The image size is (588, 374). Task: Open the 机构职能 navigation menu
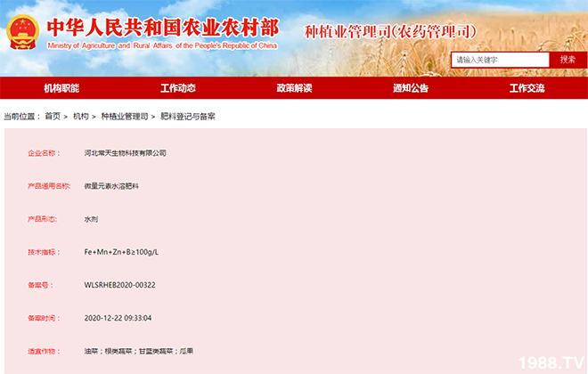pyautogui.click(x=61, y=88)
